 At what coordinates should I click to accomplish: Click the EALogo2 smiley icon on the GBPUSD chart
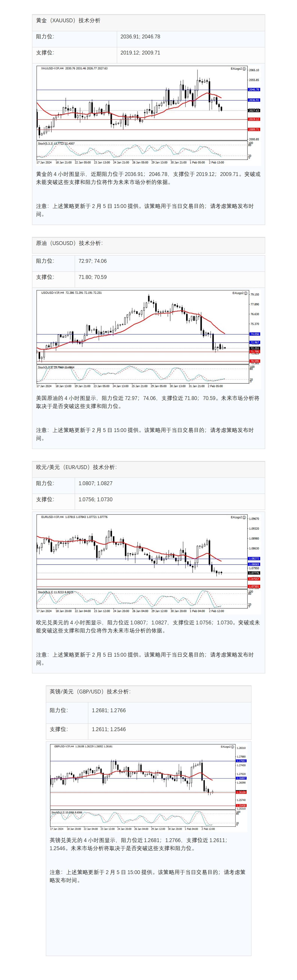[233, 747]
